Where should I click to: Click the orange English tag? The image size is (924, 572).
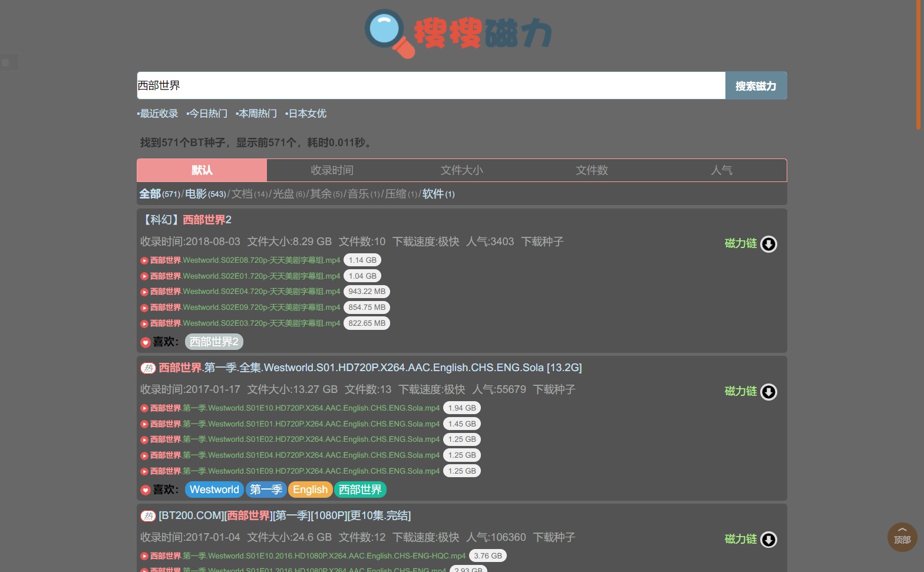coord(311,490)
